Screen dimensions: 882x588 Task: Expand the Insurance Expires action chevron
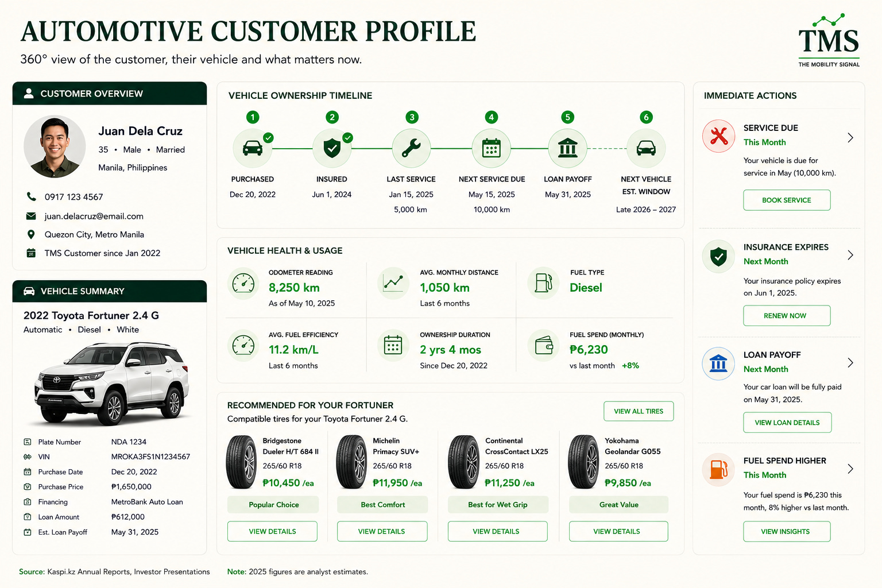[x=850, y=255]
